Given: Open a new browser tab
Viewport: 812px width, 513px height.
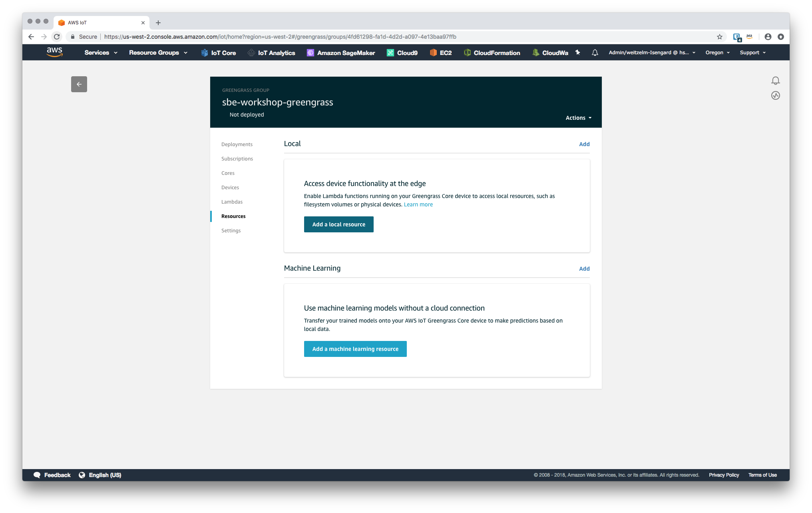Looking at the screenshot, I should point(158,23).
